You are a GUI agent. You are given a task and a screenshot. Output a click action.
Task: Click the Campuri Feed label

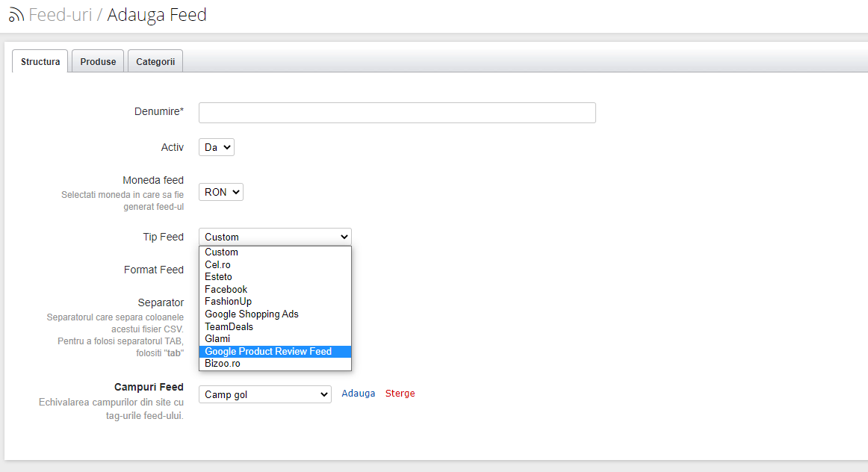(x=149, y=387)
